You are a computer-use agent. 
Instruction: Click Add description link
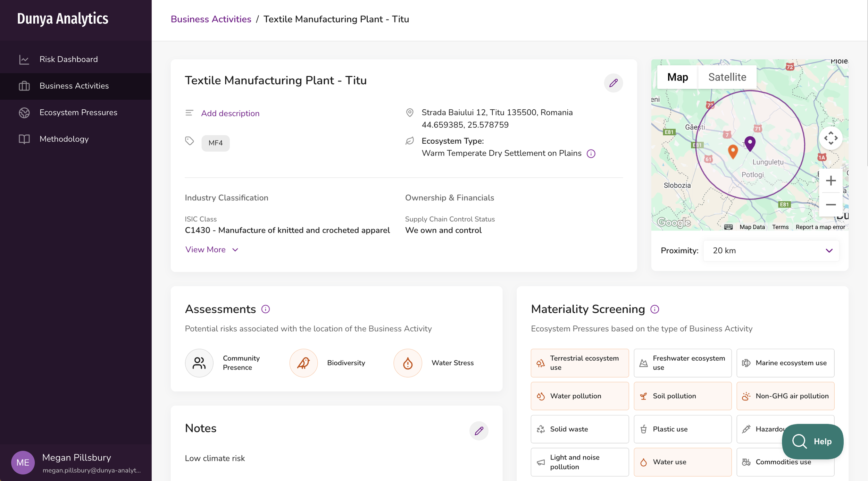(230, 113)
